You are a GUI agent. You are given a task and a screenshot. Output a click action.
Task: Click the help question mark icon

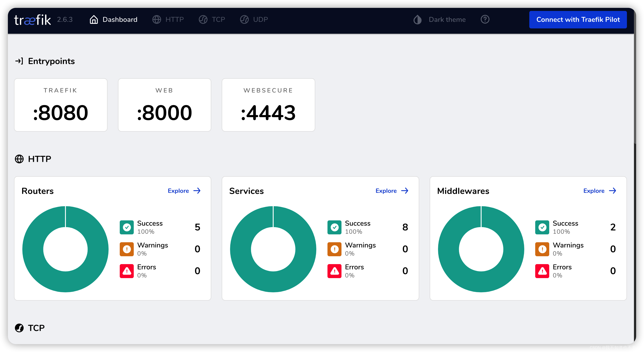(485, 19)
